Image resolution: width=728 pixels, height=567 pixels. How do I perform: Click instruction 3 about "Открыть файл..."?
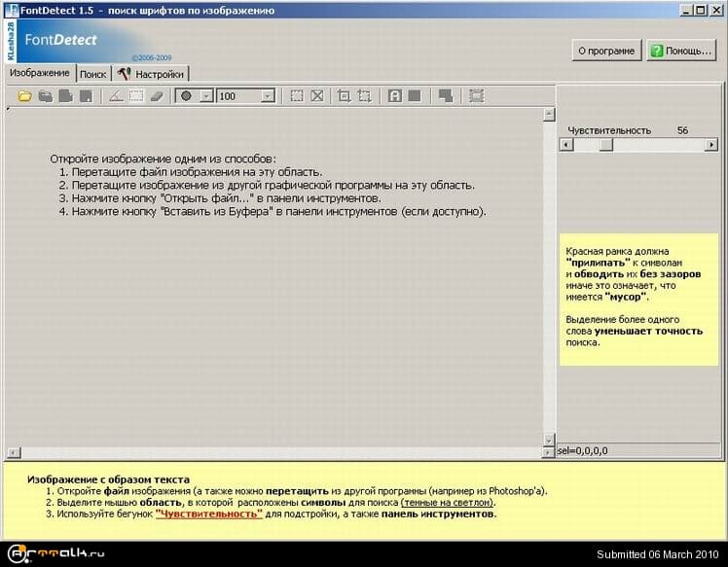(220, 198)
